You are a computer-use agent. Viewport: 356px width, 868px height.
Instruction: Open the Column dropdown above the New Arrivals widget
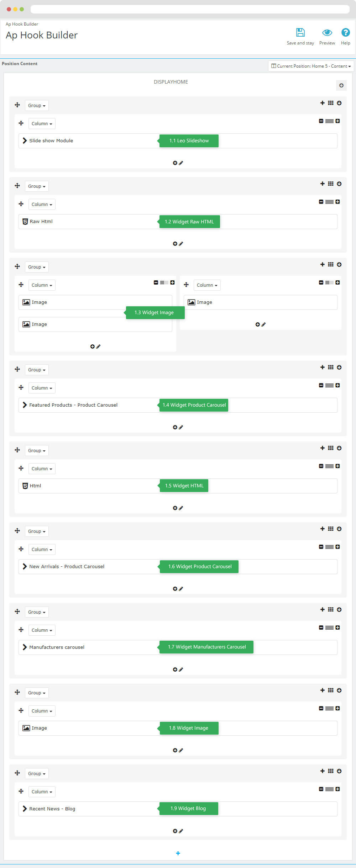[42, 549]
